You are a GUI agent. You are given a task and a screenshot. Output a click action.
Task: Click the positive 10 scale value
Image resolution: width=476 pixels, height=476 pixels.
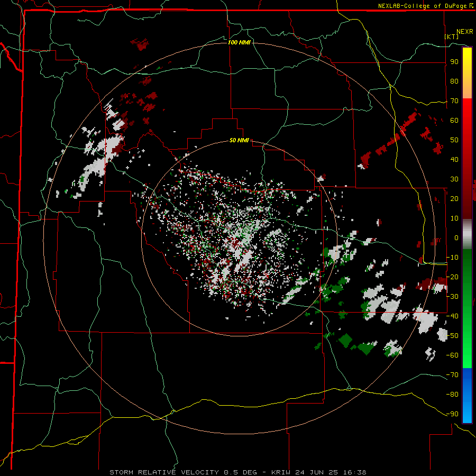point(454,218)
